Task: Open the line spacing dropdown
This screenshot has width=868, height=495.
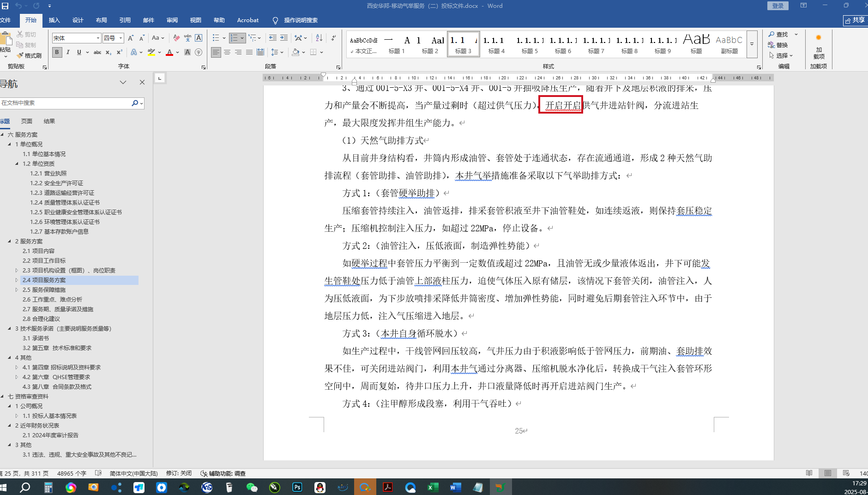Action: 277,52
